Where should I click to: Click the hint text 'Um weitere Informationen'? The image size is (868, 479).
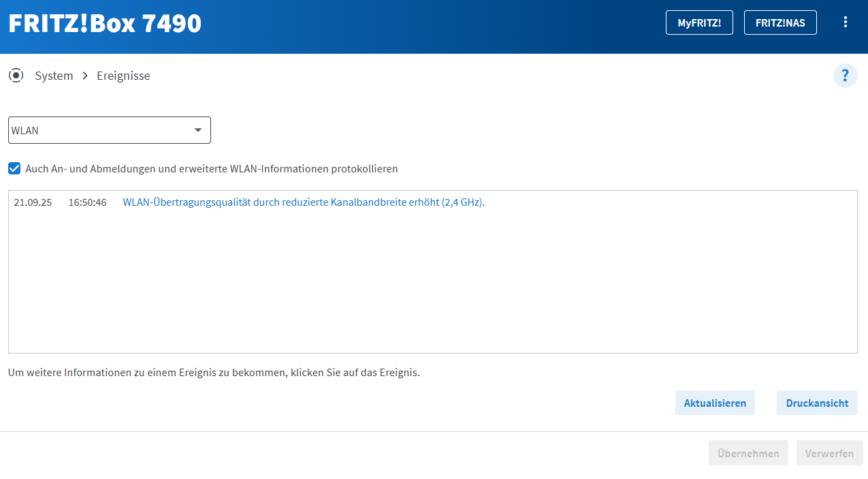click(214, 373)
